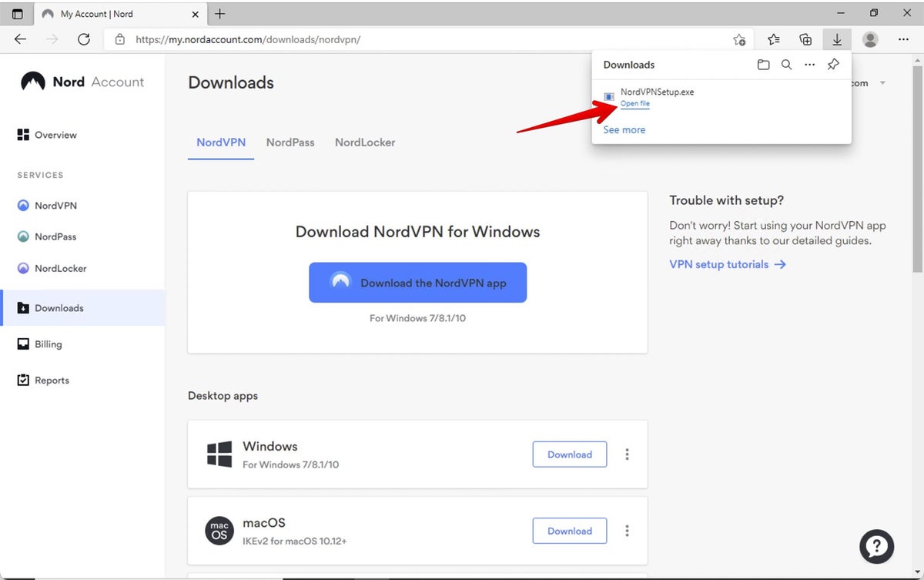The width and height of the screenshot is (924, 580).
Task: Go back to the previous page
Action: tap(20, 39)
